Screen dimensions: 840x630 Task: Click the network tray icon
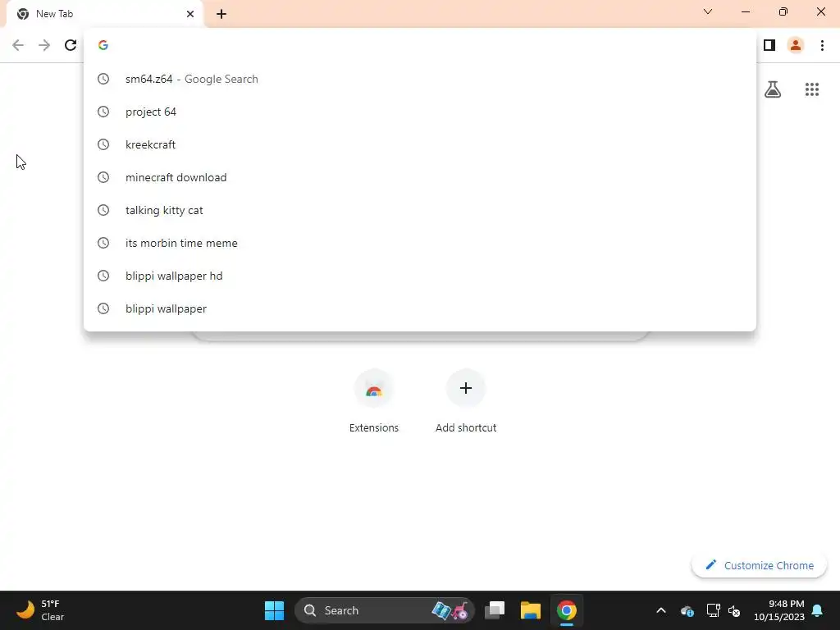[713, 610]
